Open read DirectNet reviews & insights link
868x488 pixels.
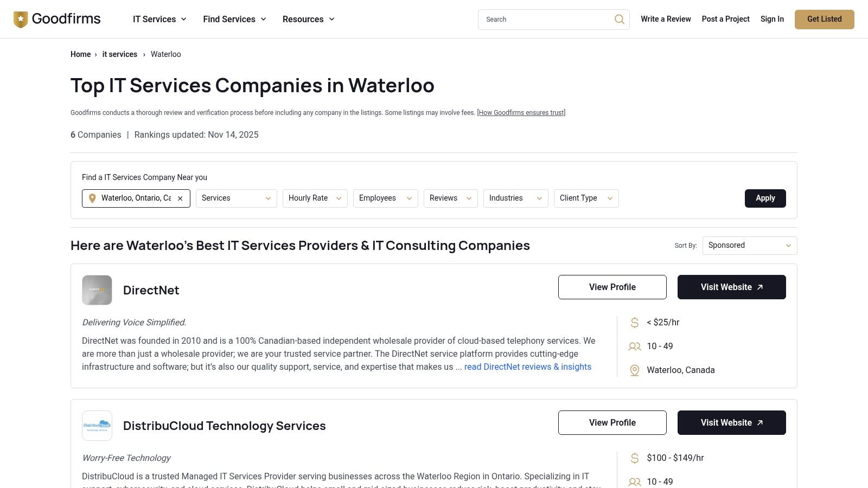[x=528, y=367]
